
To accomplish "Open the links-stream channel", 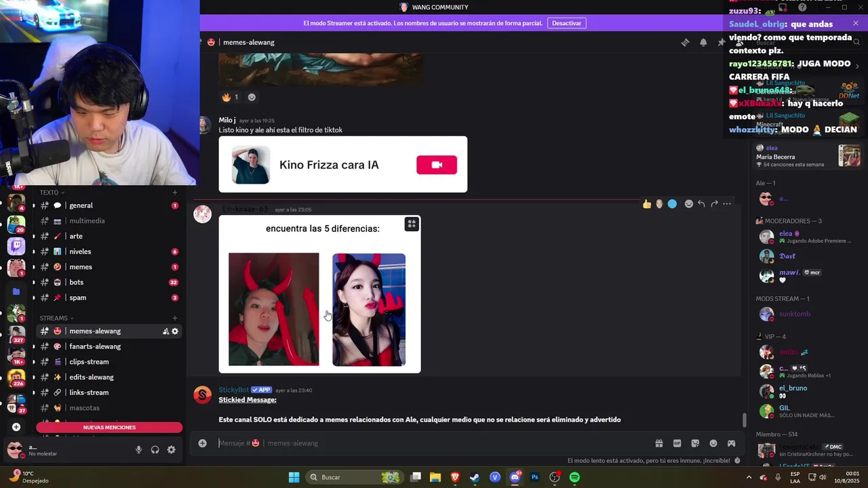I will pos(108,392).
